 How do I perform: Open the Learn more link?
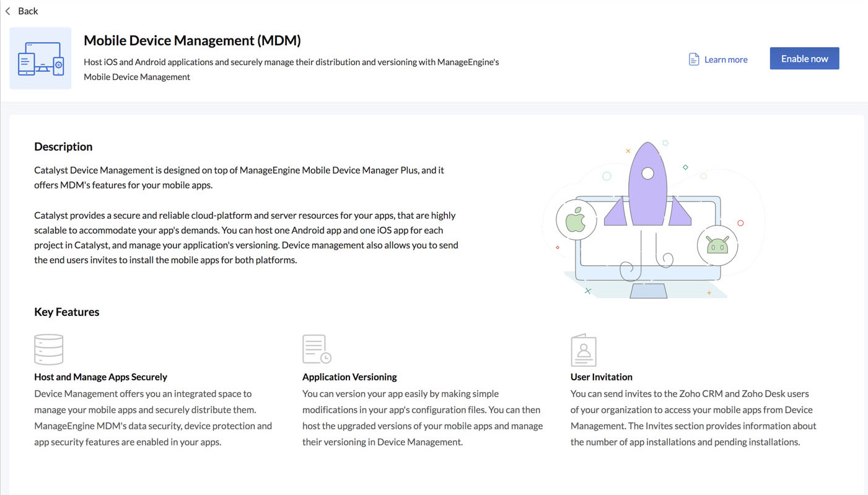click(x=726, y=59)
